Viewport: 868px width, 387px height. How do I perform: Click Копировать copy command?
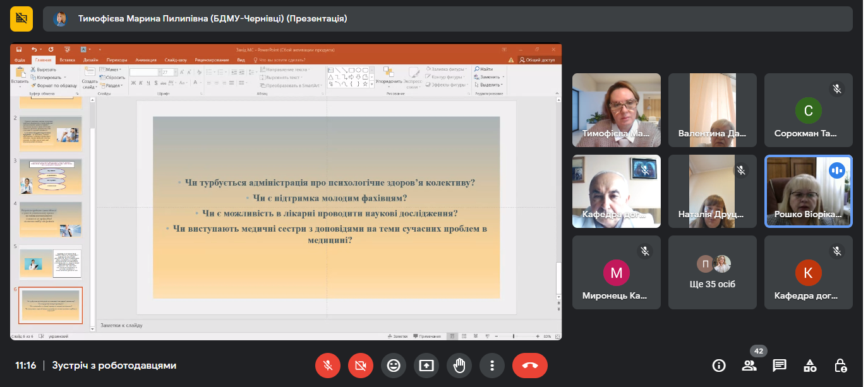(x=49, y=77)
